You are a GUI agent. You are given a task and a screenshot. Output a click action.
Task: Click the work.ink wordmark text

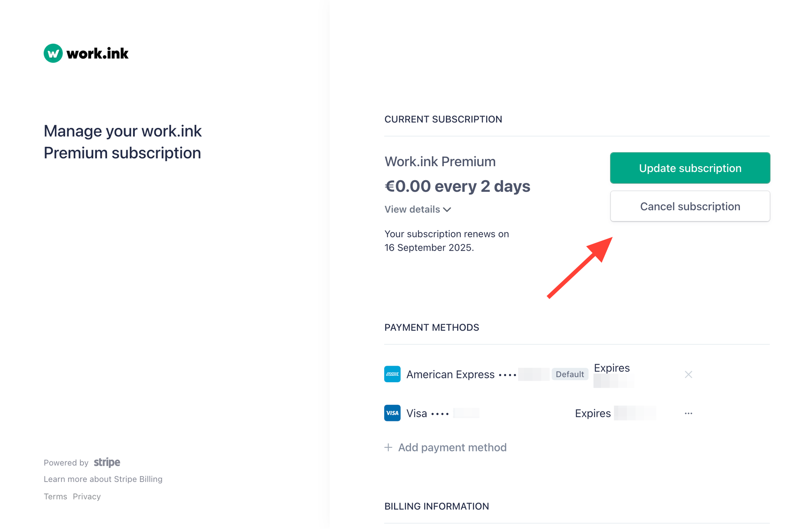(x=97, y=53)
